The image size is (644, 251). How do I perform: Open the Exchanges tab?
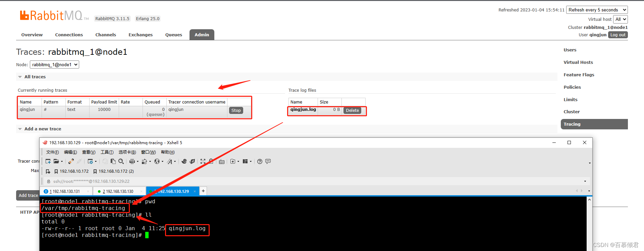[x=141, y=35]
